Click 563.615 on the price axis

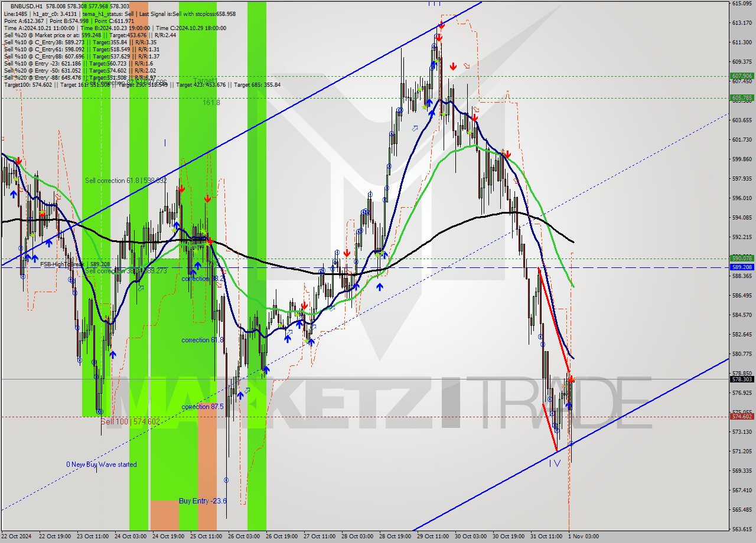[x=742, y=529]
